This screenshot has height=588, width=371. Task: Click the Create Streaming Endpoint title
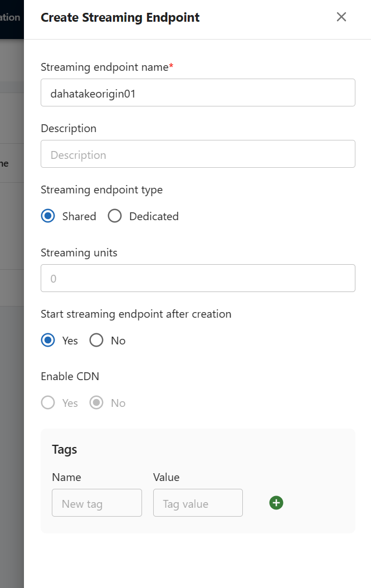coord(120,17)
